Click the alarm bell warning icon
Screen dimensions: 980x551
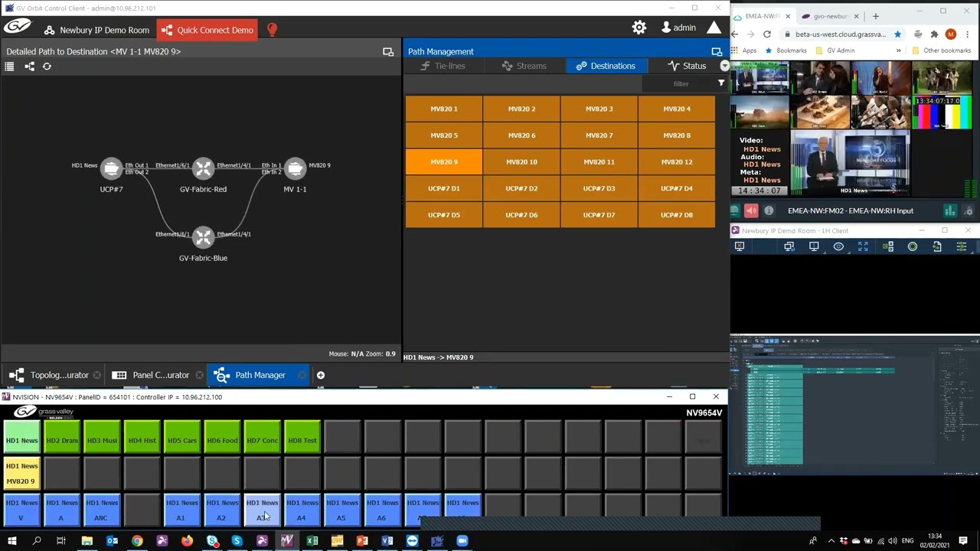714,28
